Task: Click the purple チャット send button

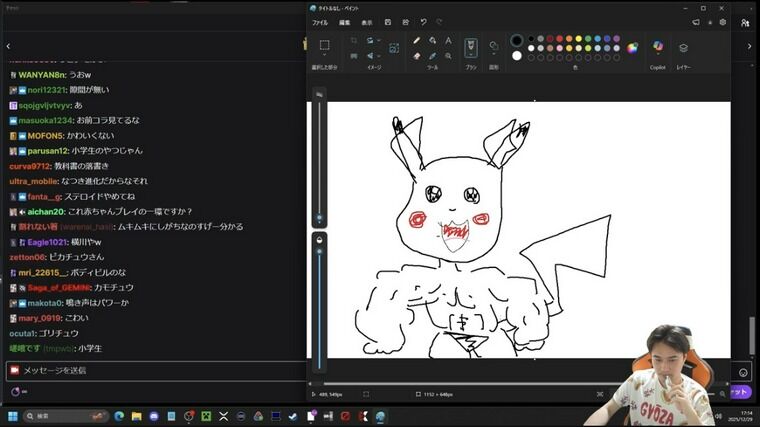Action: pos(741,392)
